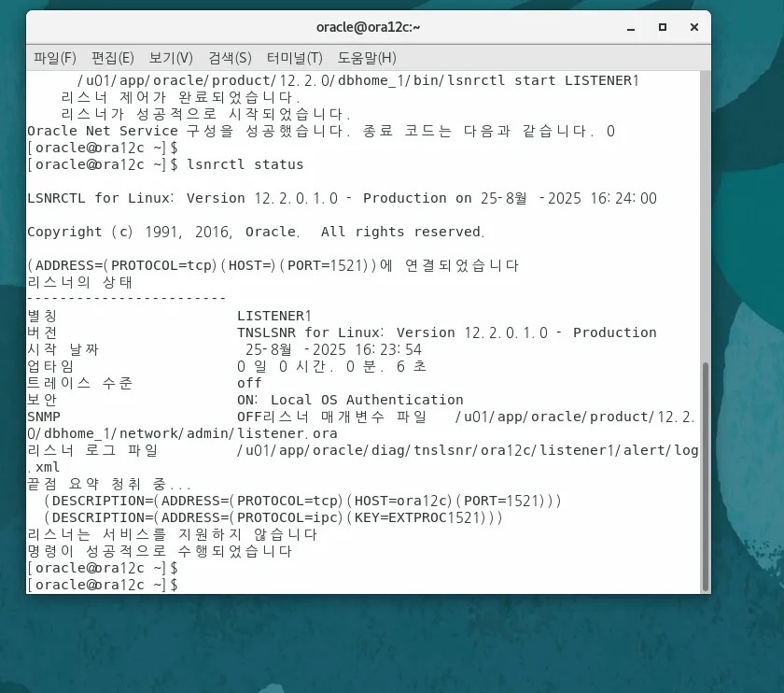This screenshot has height=693, width=784.
Task: Click '명령이 성공적으로 수행되었습니다' line
Action: point(160,551)
